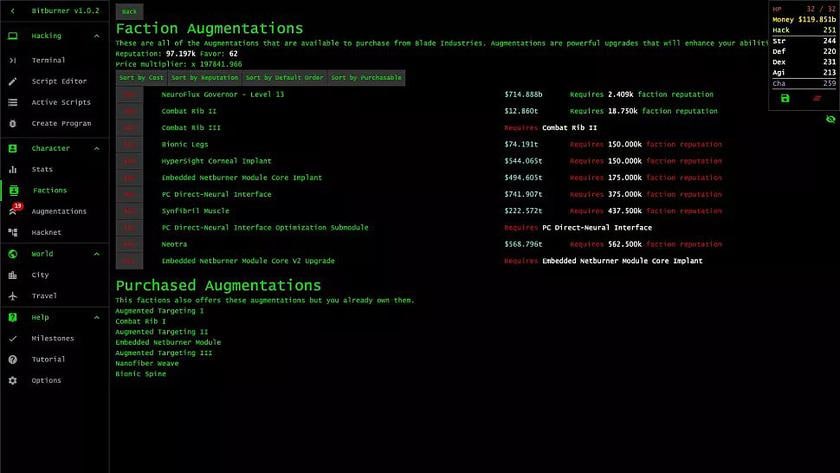Viewport: 840px width, 473px height.
Task: Click the Options gear icon
Action: click(13, 380)
